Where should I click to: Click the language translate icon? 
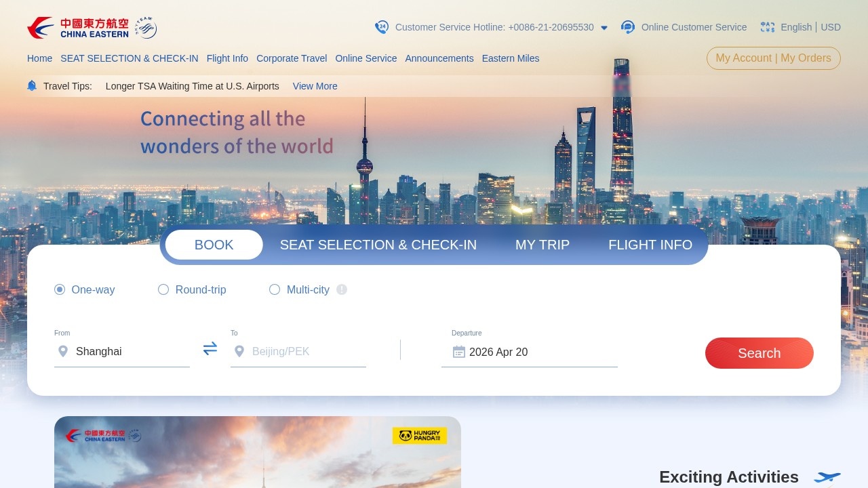click(x=768, y=27)
